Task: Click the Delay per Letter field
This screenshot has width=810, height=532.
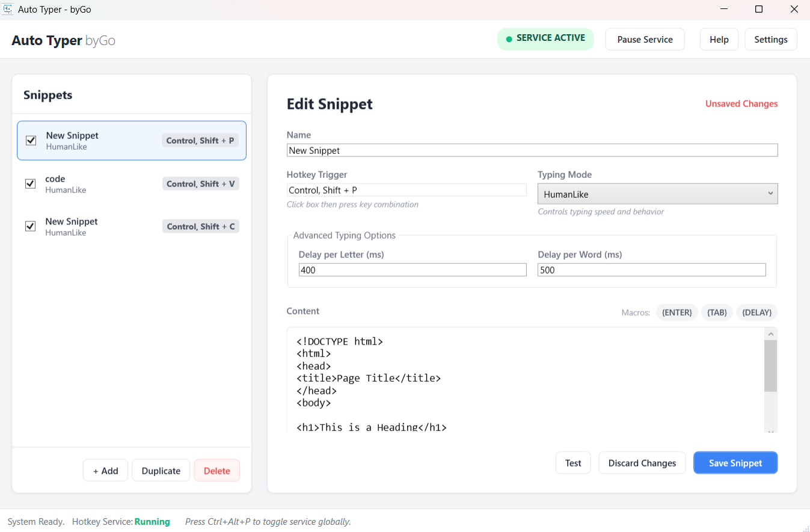Action: point(413,270)
